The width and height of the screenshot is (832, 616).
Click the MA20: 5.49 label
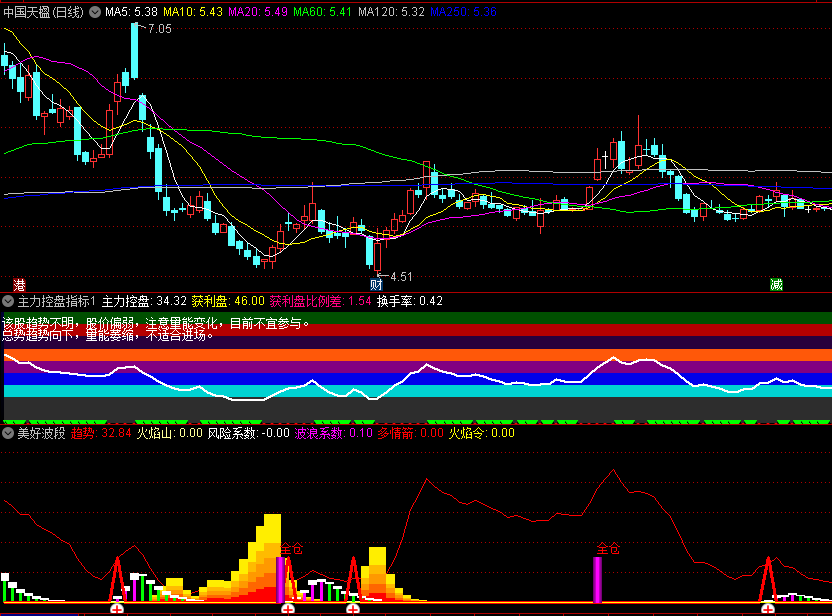click(258, 12)
